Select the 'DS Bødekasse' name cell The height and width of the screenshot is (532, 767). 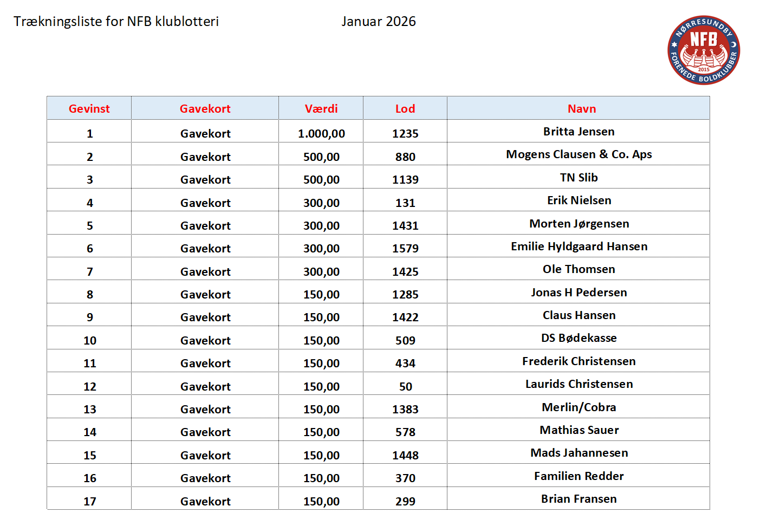[578, 338]
